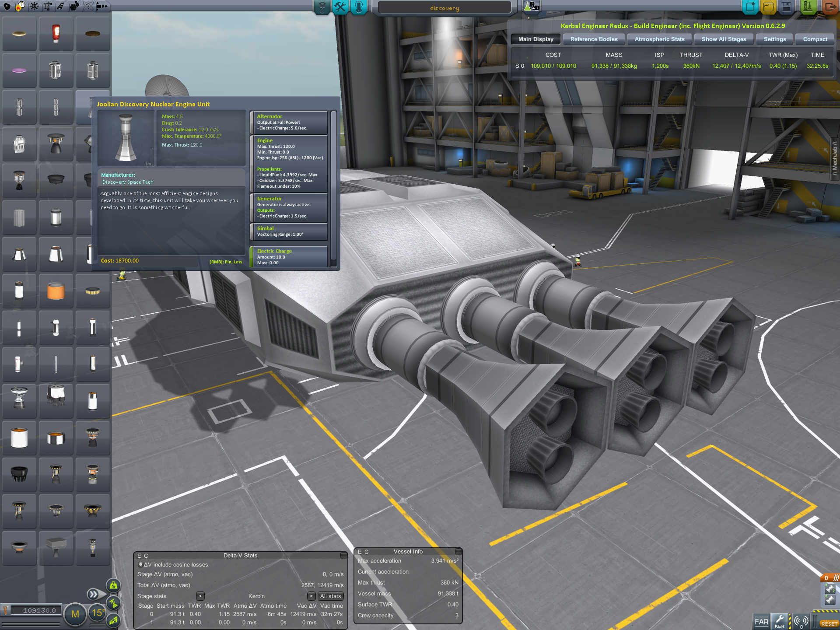Screen dimensions: 840x630
Task: Open the FAR toolbar button
Action: [761, 622]
